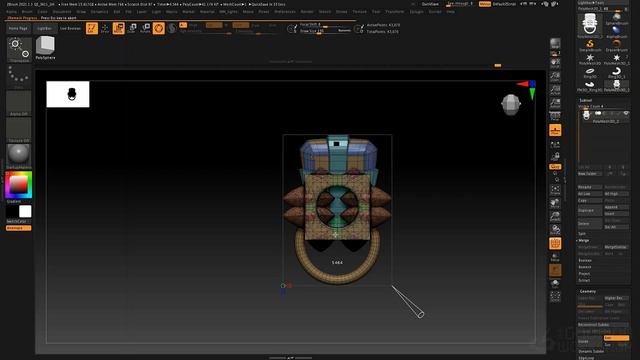Screen dimensions: 640x360
Task: Open the Preferences menu
Action: click(x=284, y=12)
